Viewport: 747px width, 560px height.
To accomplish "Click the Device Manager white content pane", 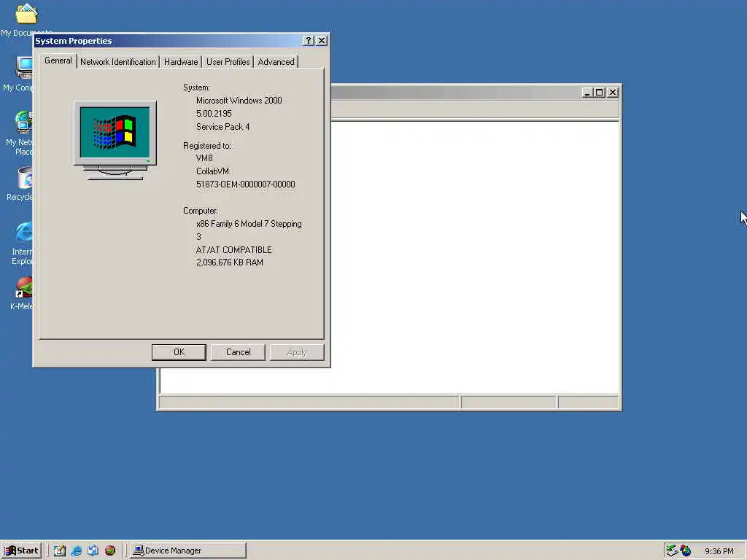I will (x=475, y=257).
